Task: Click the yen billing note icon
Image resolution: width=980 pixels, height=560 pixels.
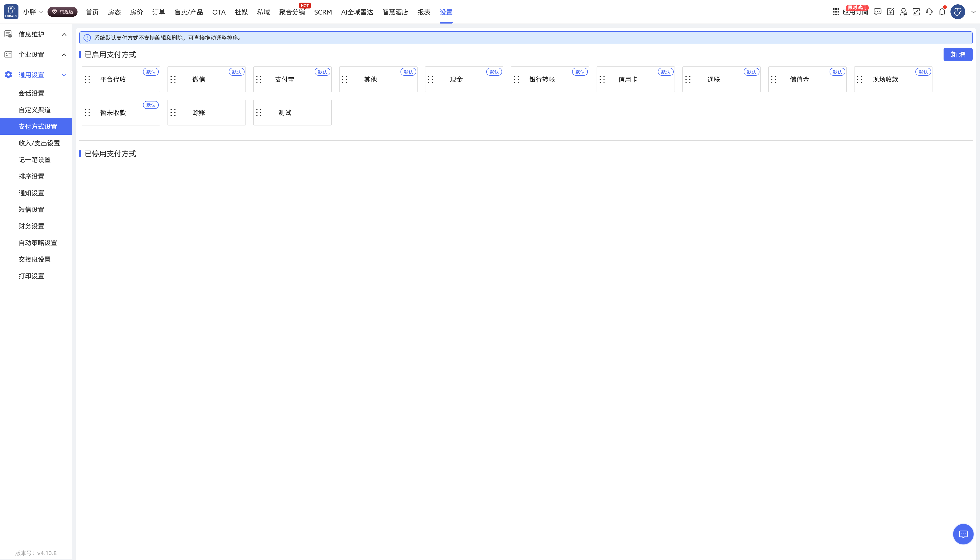Action: click(890, 12)
